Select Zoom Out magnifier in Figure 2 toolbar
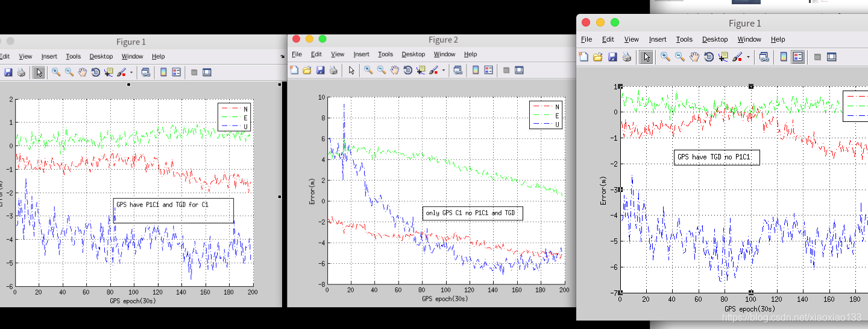The height and width of the screenshot is (329, 868). click(382, 70)
